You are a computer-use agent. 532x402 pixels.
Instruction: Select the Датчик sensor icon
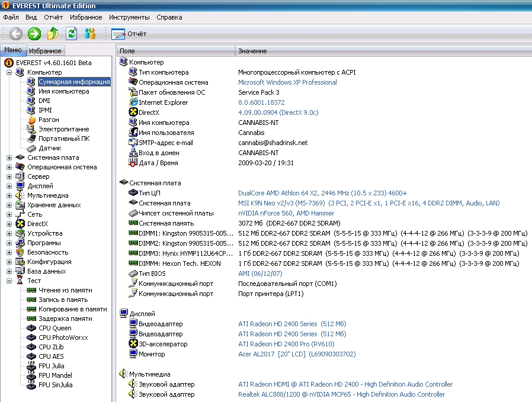coord(31,148)
